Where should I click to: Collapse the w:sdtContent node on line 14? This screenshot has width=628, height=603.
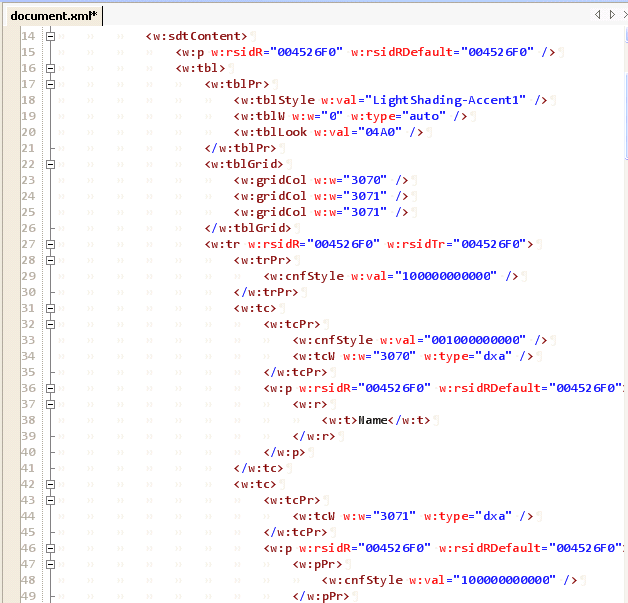[50, 36]
